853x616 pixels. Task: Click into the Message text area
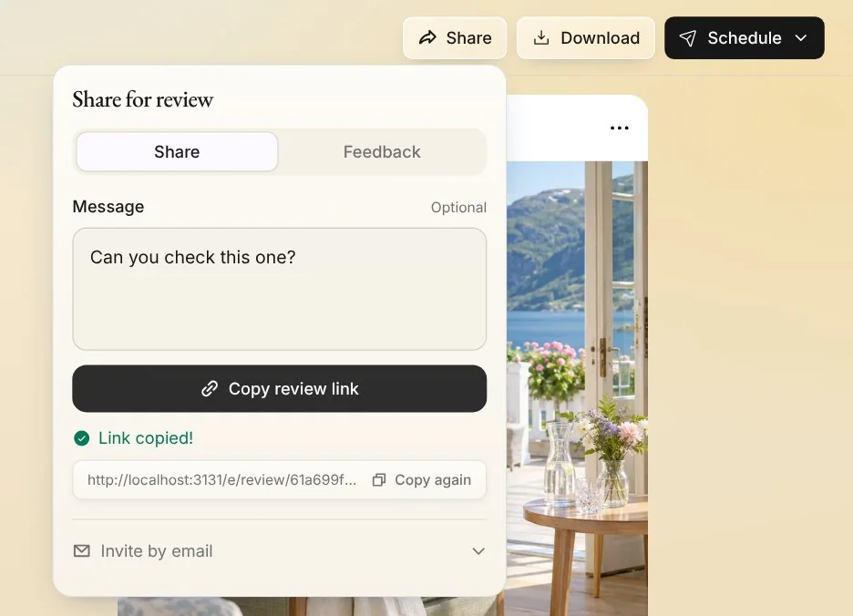point(280,289)
